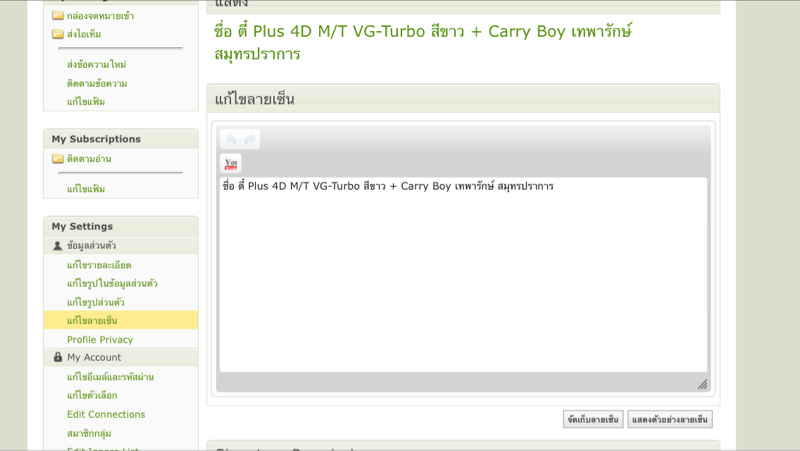
Task: Click the undo arrow in the signature editor
Action: coord(230,140)
